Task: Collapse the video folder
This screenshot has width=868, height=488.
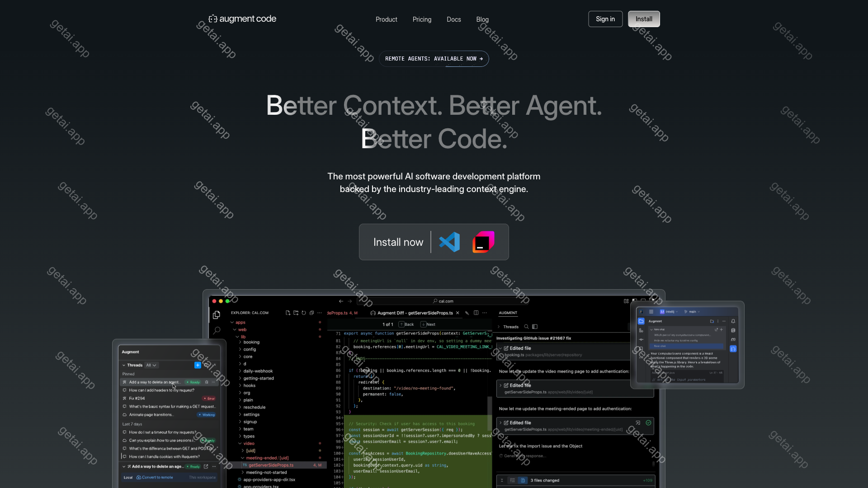Action: (x=240, y=444)
